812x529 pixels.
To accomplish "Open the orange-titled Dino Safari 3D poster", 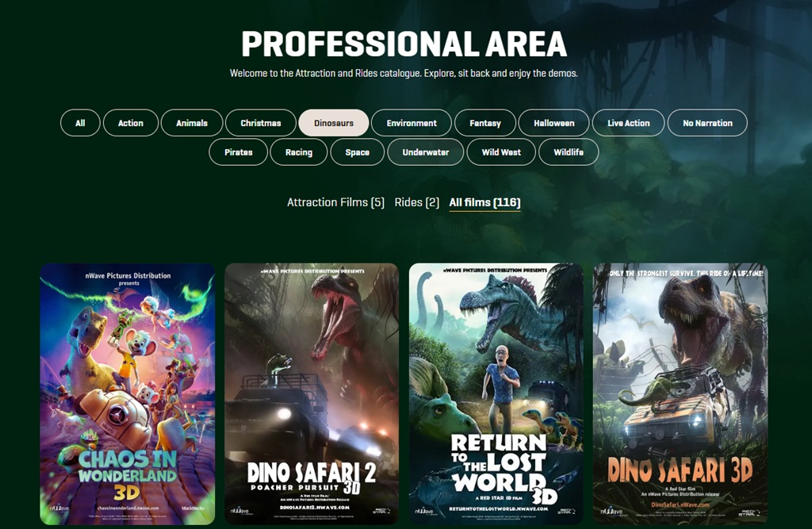I will click(680, 393).
